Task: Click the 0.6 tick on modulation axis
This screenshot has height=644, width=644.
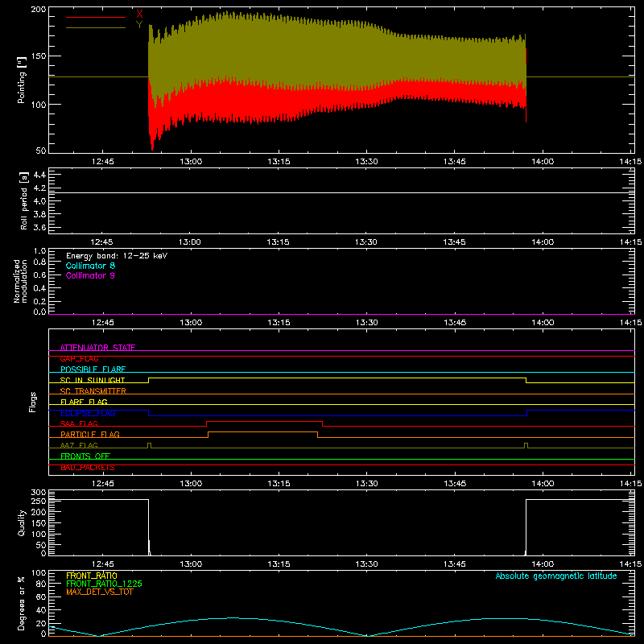Action: click(x=39, y=275)
